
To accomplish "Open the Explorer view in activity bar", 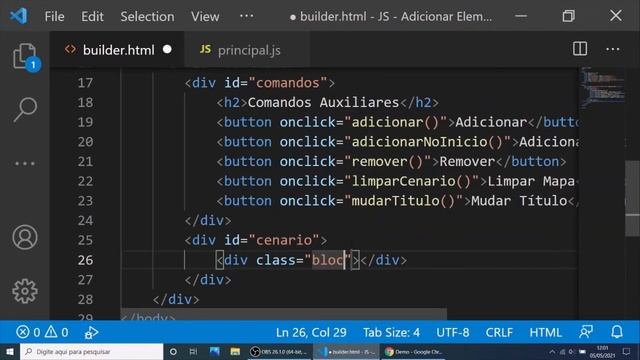I will [x=25, y=56].
